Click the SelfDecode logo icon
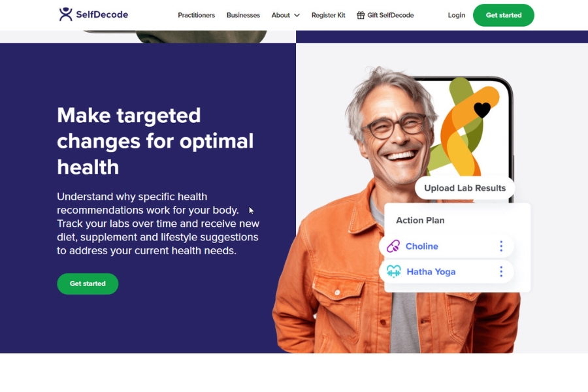The width and height of the screenshot is (588, 392). coord(65,14)
